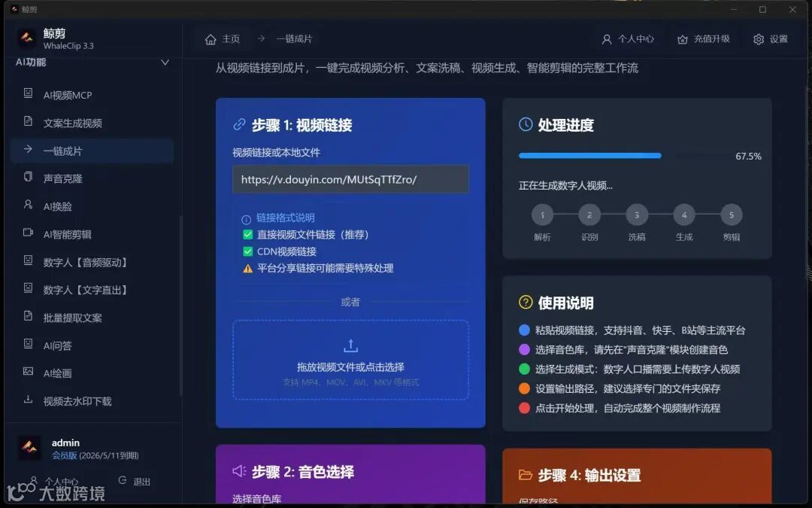812x508 pixels.
Task: Click the WhaleClip logo icon
Action: click(27, 38)
